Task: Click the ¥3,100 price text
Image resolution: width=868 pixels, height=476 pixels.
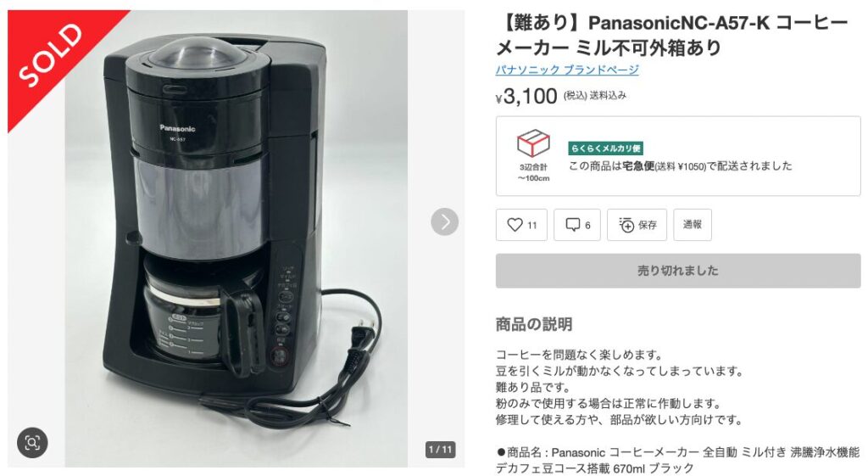Action: [526, 97]
